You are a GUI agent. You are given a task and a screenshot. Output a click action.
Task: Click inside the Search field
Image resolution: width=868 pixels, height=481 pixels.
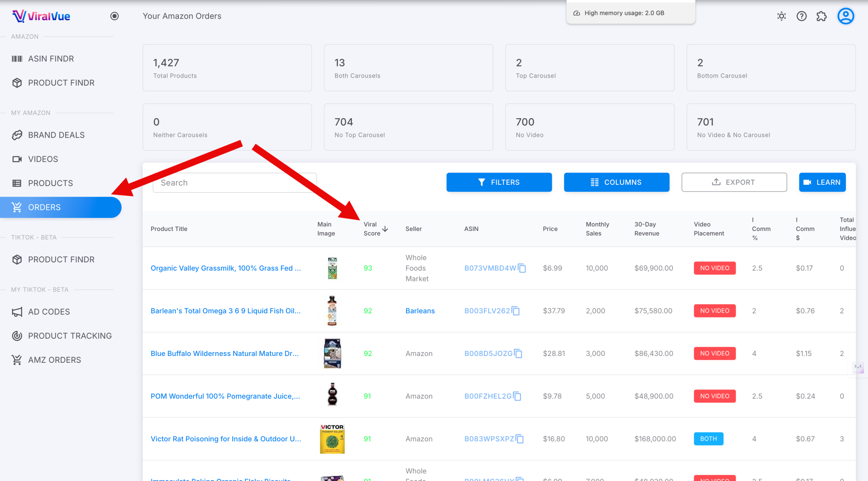tap(234, 182)
